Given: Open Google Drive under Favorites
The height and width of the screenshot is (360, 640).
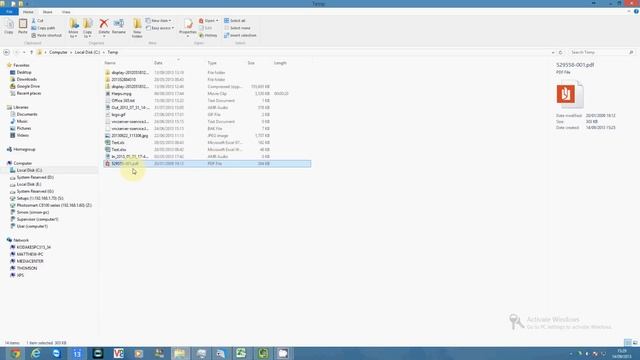Looking at the screenshot, I should pos(28,86).
